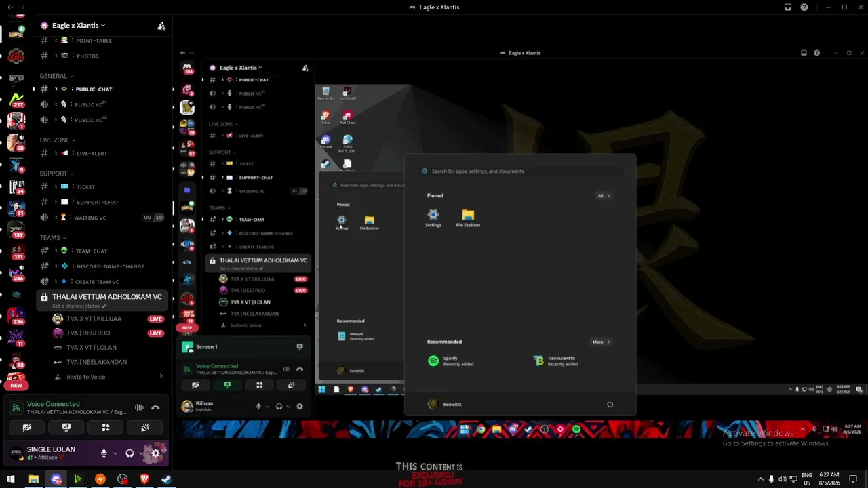Click the headphones icon beside Killuaa in the stream
Image resolution: width=868 pixels, height=488 pixels.
279,407
